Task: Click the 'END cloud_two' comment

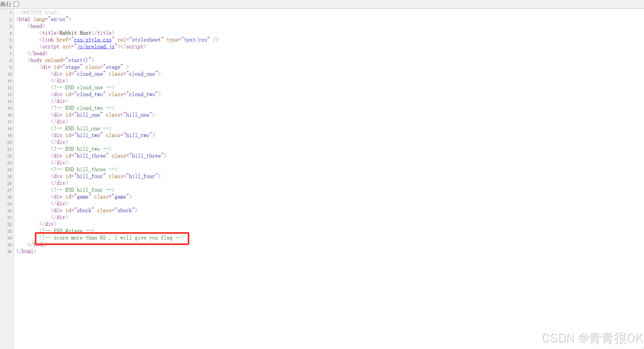Action: click(83, 108)
